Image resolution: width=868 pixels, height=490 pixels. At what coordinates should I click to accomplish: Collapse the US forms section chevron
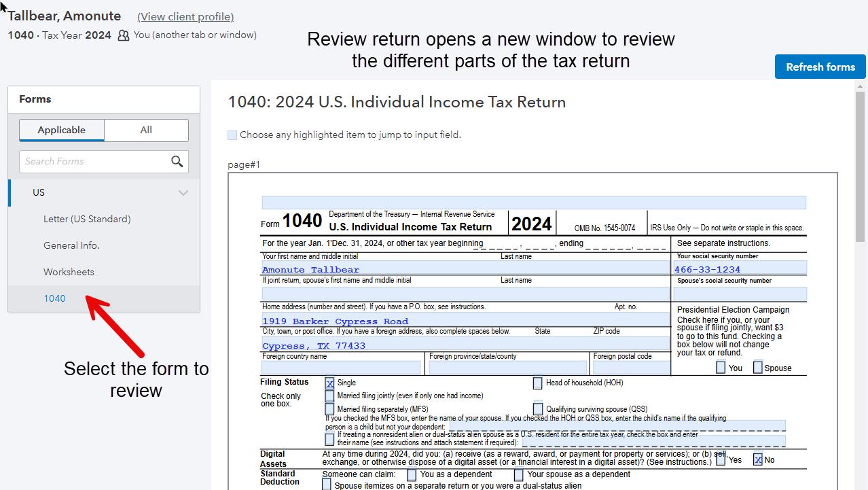[x=183, y=193]
